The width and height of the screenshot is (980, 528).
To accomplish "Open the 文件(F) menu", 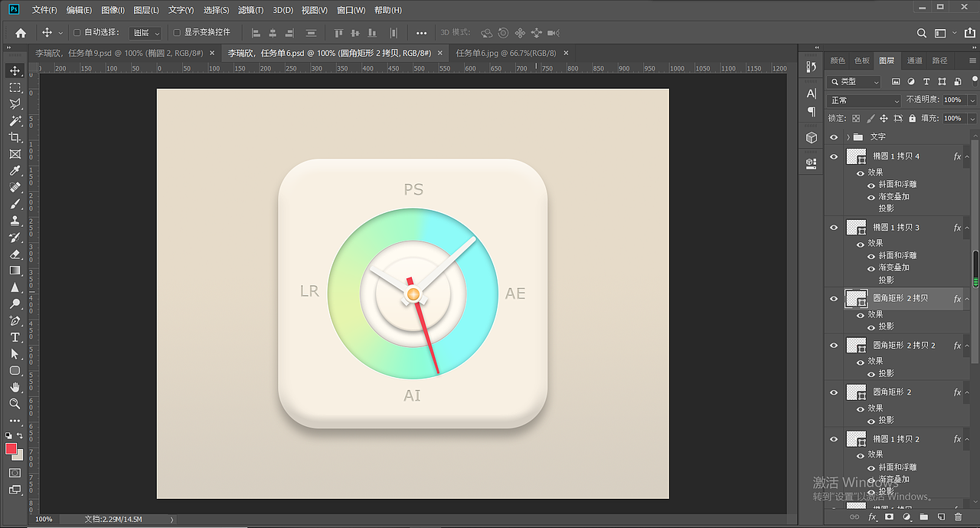I will click(45, 10).
